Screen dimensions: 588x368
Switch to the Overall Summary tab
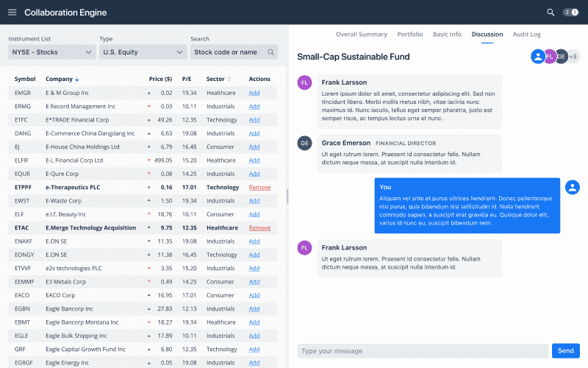pyautogui.click(x=361, y=35)
